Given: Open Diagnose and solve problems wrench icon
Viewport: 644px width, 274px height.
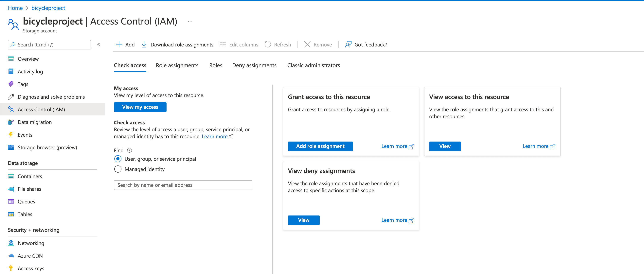Looking at the screenshot, I should click(11, 97).
